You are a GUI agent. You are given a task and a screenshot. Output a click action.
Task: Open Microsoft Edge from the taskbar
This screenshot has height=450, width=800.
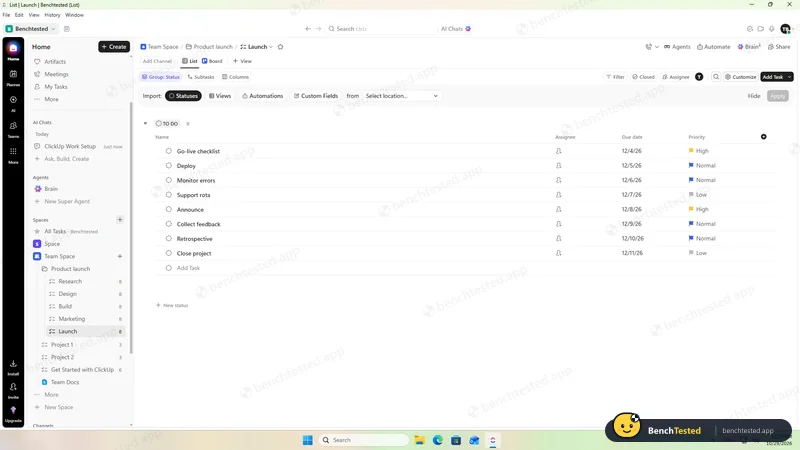[438, 440]
